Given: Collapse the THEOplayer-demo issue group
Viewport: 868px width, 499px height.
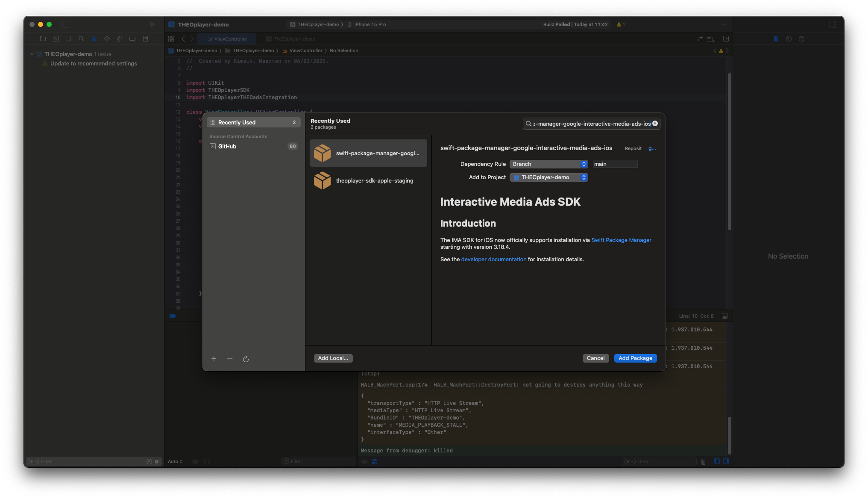Looking at the screenshot, I should tap(32, 54).
